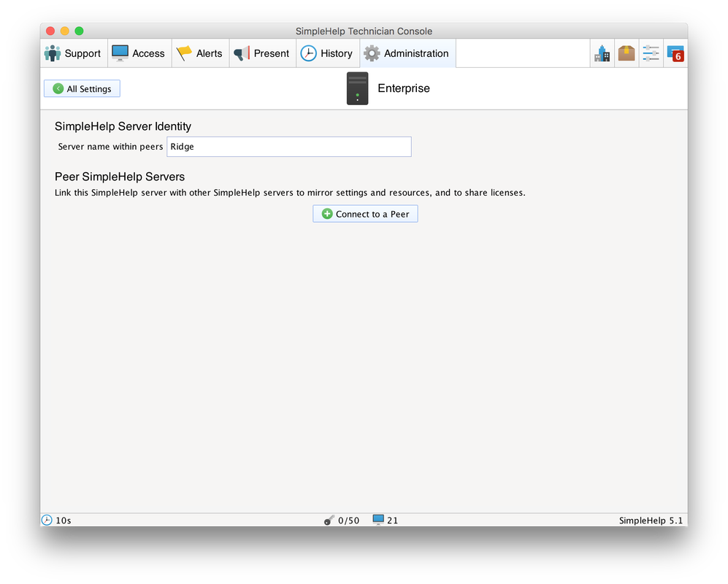Focus the Server name within peers field
Screen dimensions: 728x584
[x=288, y=147]
